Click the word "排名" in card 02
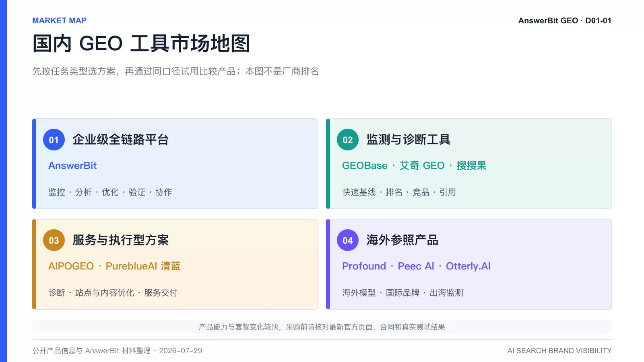 click(394, 192)
